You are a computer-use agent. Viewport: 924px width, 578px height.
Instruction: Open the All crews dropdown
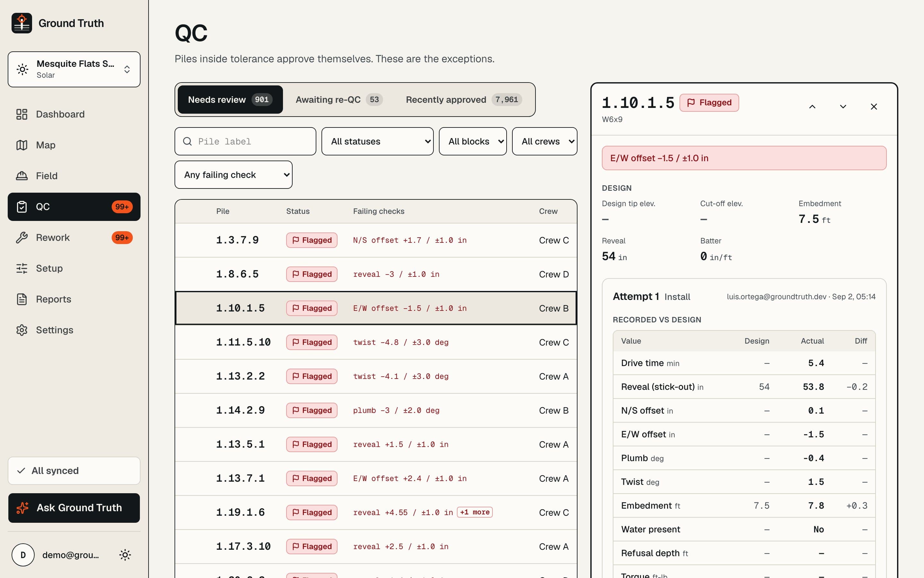[544, 141]
